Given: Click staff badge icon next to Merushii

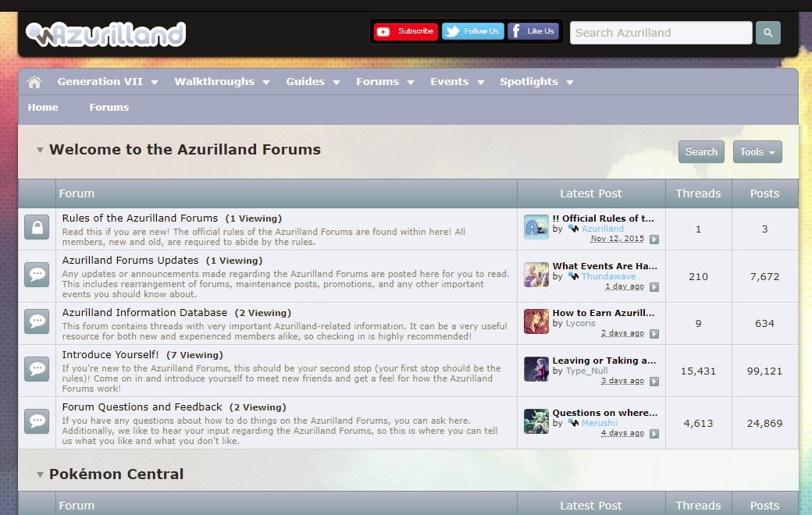Looking at the screenshot, I should [573, 423].
